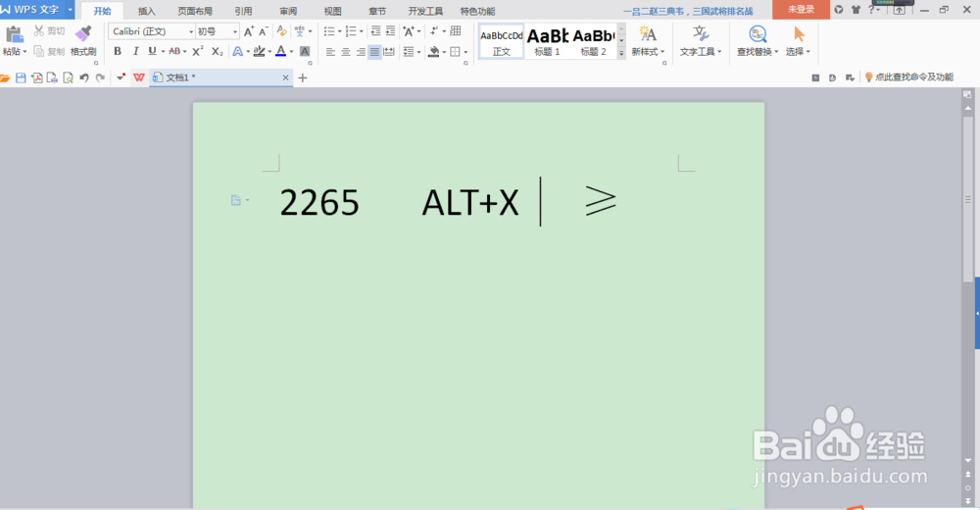The image size is (980, 510).
Task: Apply subscript X₂ formatting
Action: coord(217,51)
